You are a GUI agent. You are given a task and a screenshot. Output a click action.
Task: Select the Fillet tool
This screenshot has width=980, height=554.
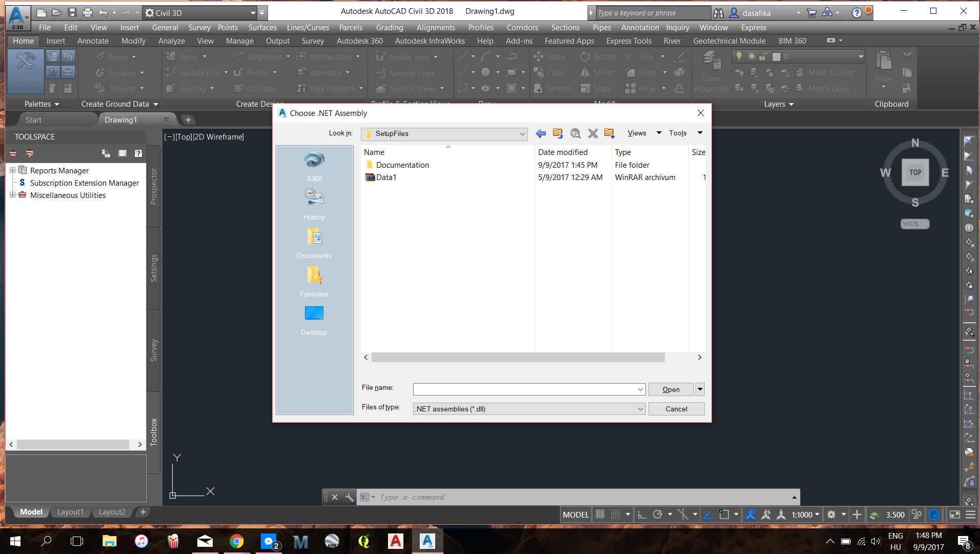tap(642, 72)
